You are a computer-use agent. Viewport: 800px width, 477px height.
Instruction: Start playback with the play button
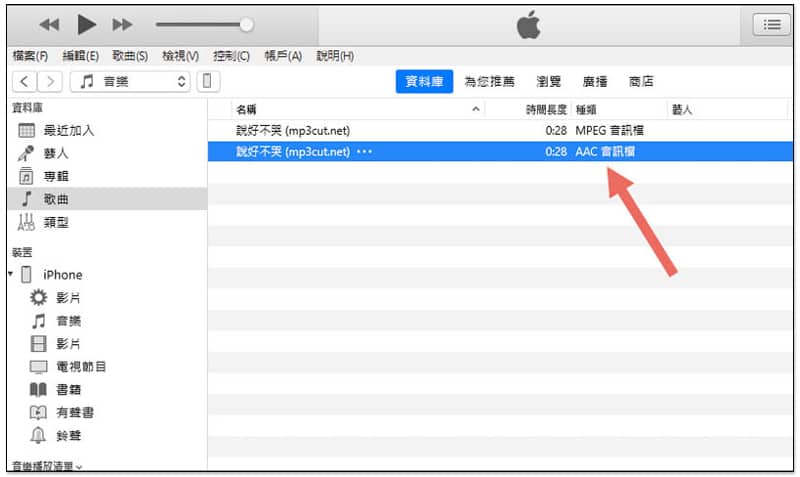tap(86, 24)
